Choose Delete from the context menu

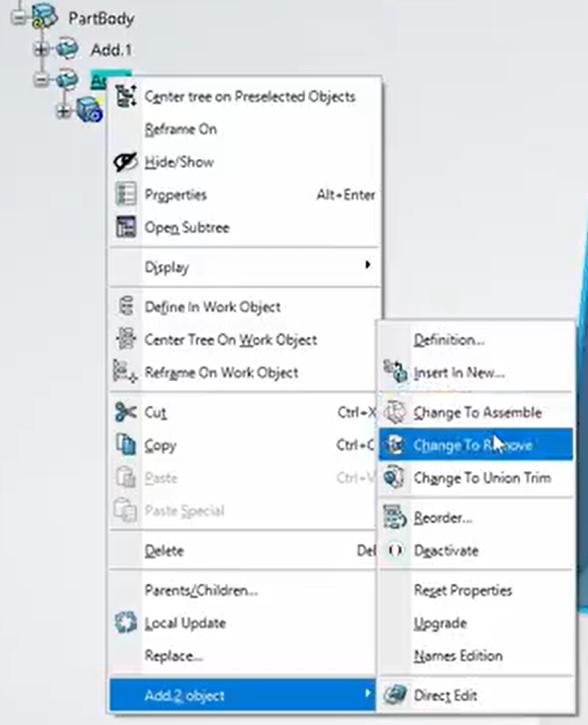click(x=244, y=550)
